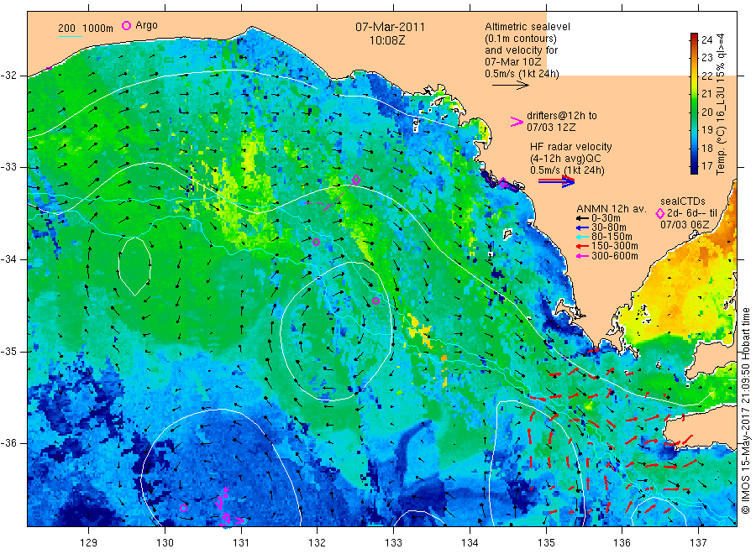Click the 'drifters@12h to' label
This screenshot has height=554, width=756.
(562, 116)
